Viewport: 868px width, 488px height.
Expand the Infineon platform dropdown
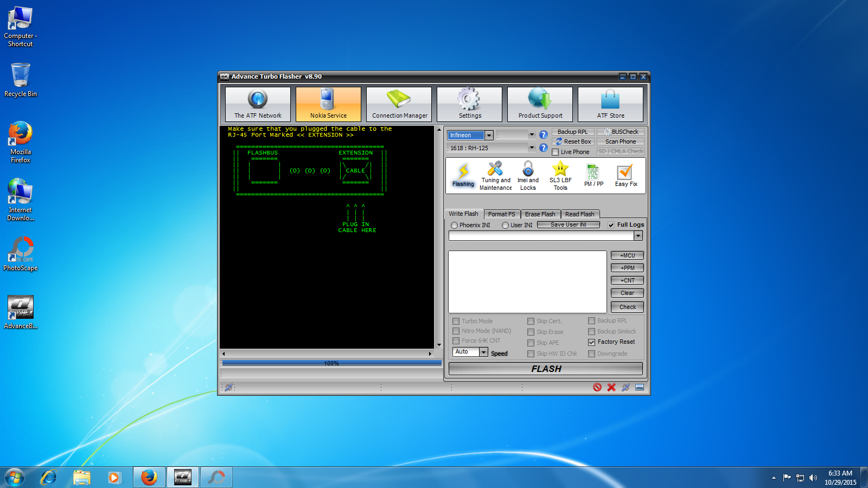(489, 135)
